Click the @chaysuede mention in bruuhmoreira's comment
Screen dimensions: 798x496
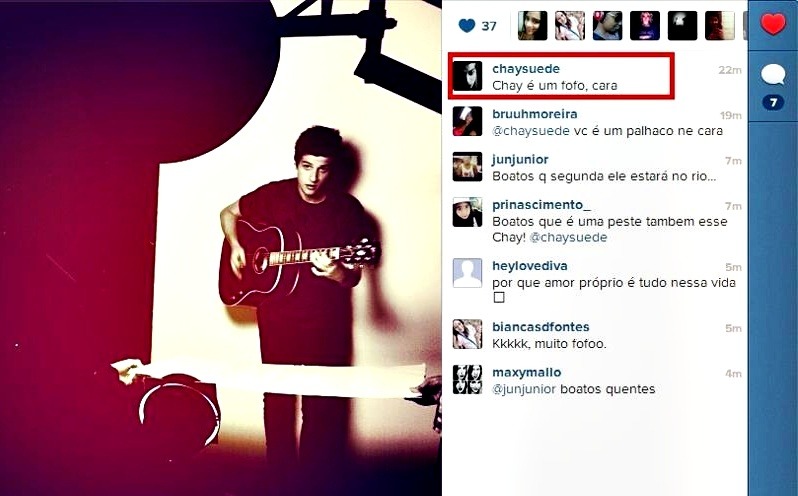530,131
